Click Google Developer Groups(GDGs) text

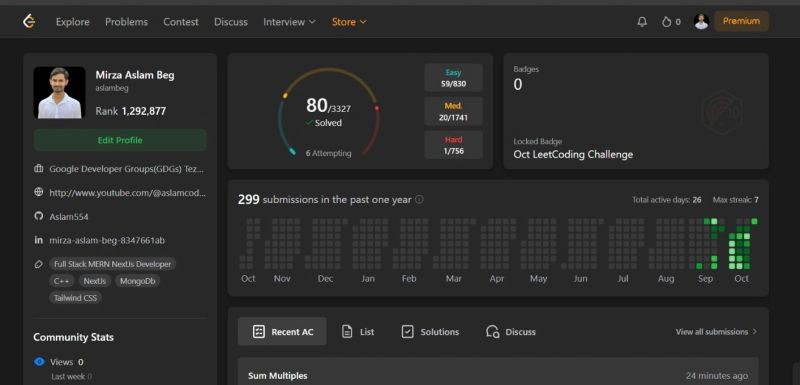(x=128, y=169)
